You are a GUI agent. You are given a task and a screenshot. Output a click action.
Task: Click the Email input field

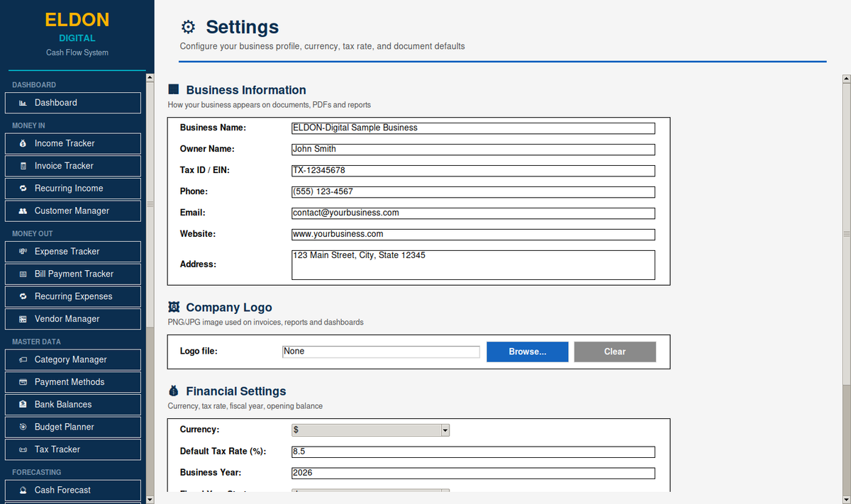(x=473, y=213)
